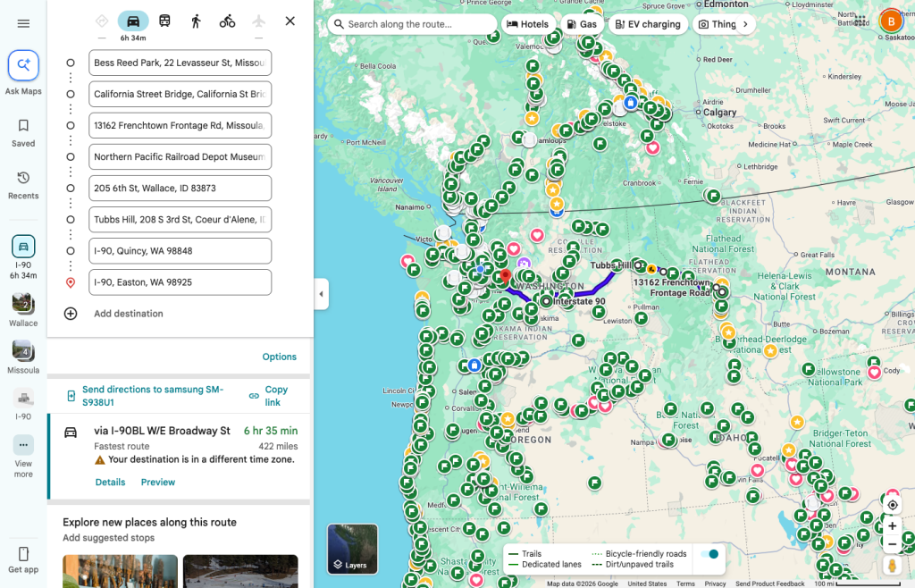
Task: Click View more in sidebar
Action: coord(23,457)
